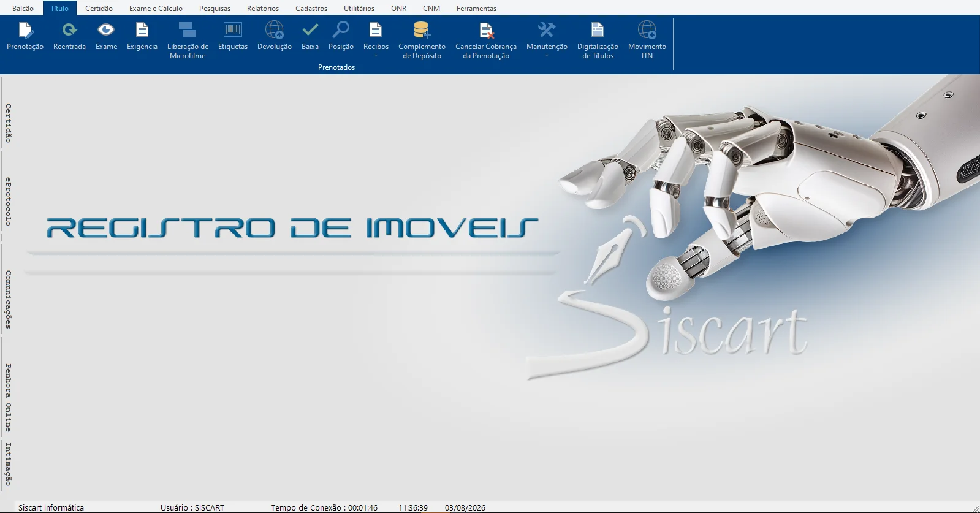Open Complemento de Depósito

(422, 40)
